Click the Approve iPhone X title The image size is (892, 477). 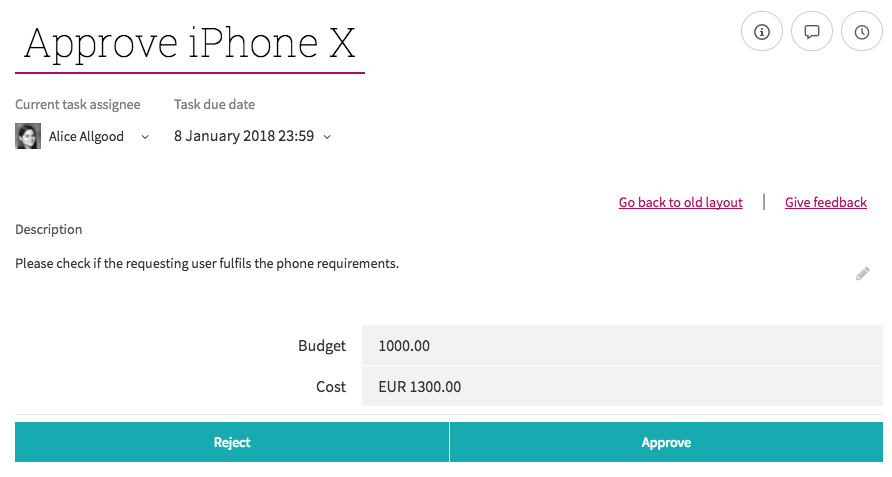[x=189, y=43]
